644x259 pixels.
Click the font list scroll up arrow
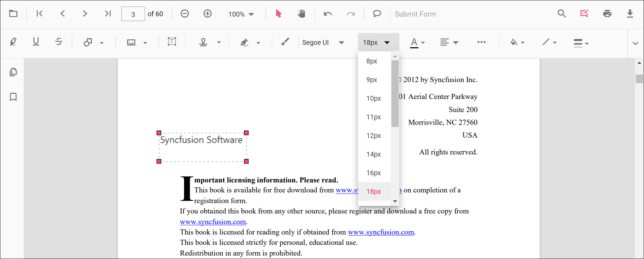(x=395, y=56)
